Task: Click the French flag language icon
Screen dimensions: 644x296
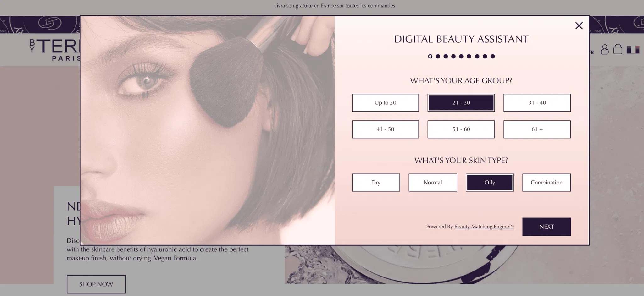Action: click(x=633, y=50)
